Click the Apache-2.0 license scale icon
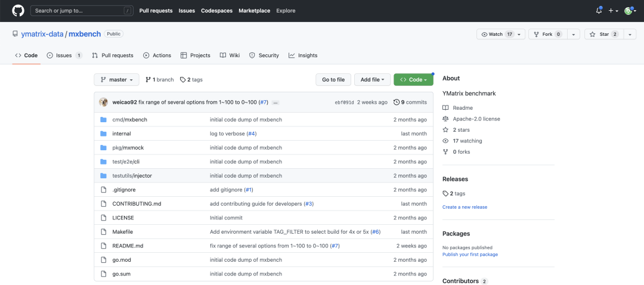The image size is (644, 285). click(445, 119)
